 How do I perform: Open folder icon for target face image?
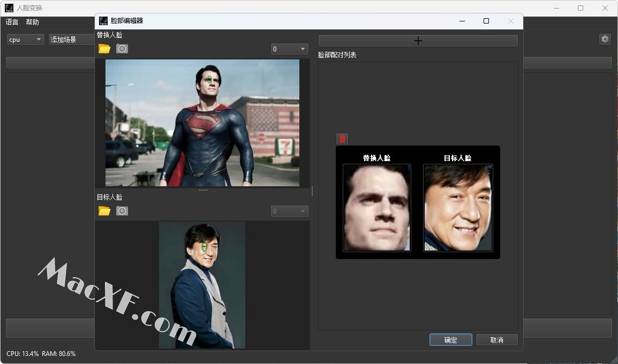pyautogui.click(x=104, y=211)
